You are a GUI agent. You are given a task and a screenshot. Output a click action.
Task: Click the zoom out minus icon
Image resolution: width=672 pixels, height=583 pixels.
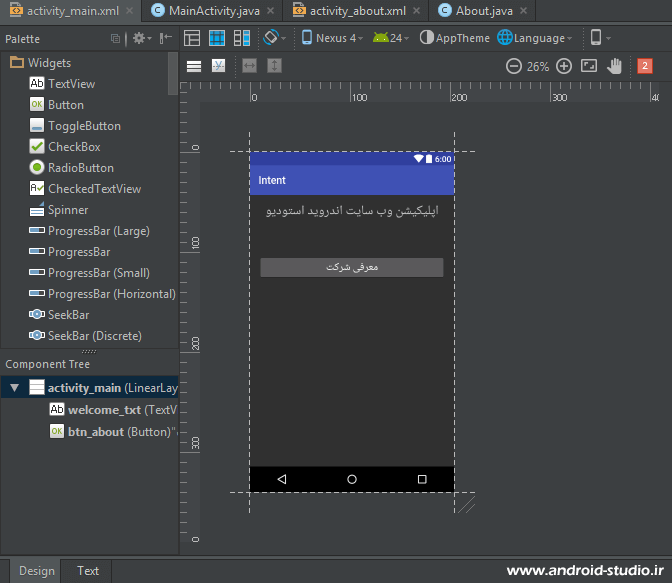514,66
